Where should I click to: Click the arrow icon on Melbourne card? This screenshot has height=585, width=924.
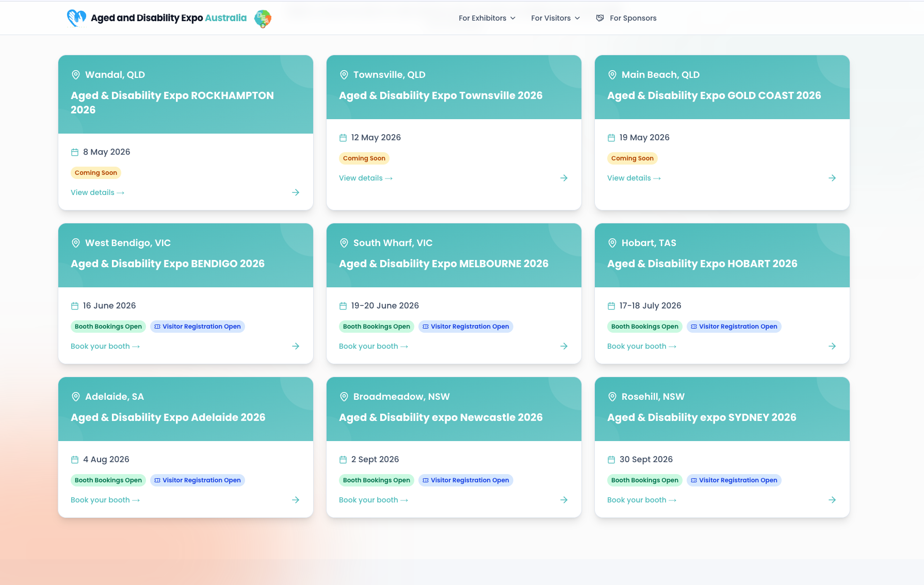tap(564, 346)
